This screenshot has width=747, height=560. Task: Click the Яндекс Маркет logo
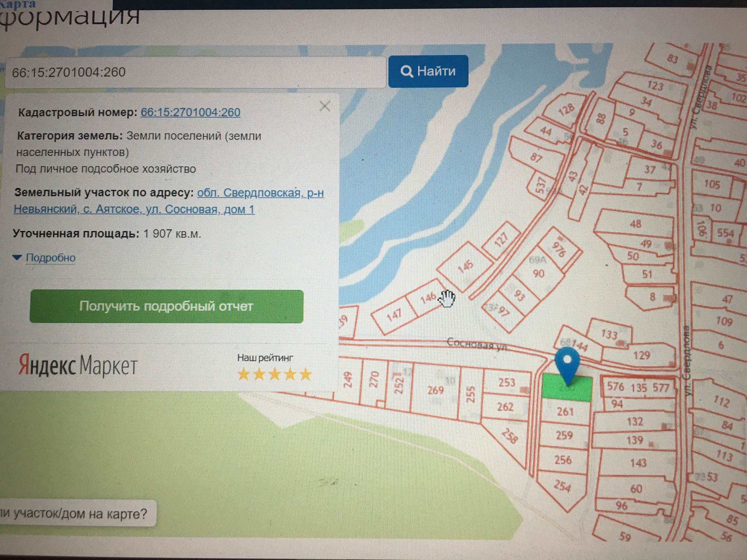tap(78, 366)
